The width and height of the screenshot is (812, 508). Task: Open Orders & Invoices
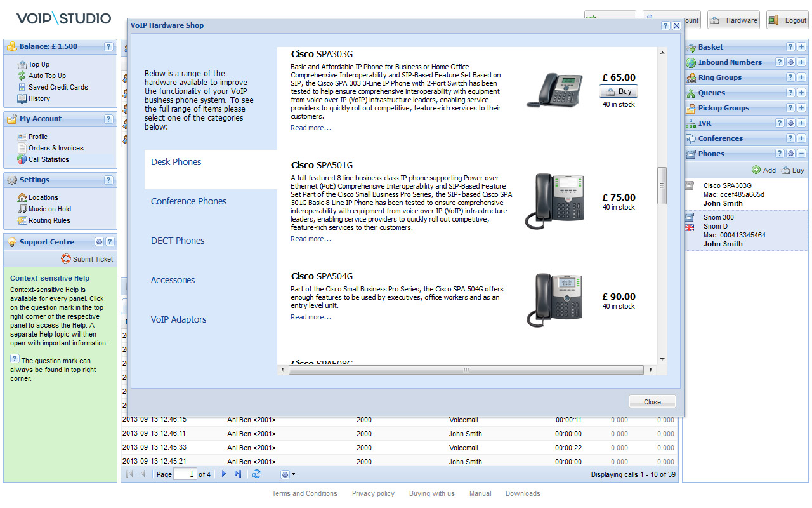point(56,148)
